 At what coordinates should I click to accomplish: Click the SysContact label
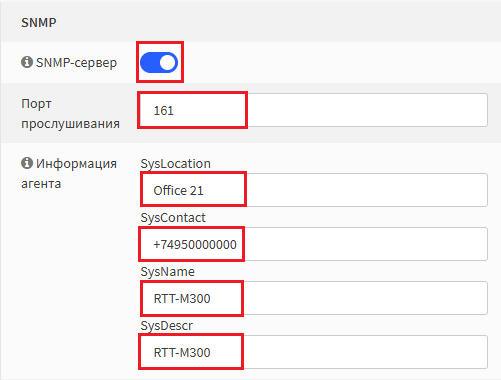[173, 218]
